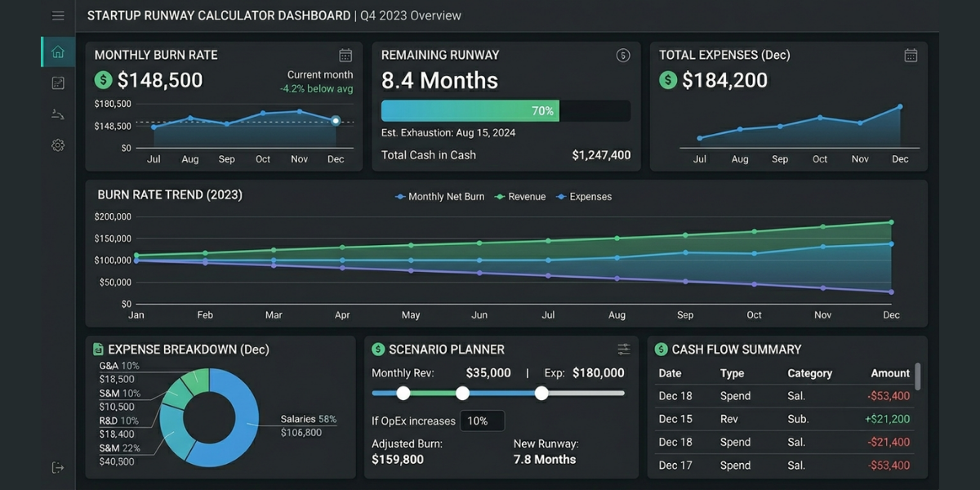The height and width of the screenshot is (490, 980).
Task: Sort by the Amount column header
Action: pyautogui.click(x=890, y=373)
